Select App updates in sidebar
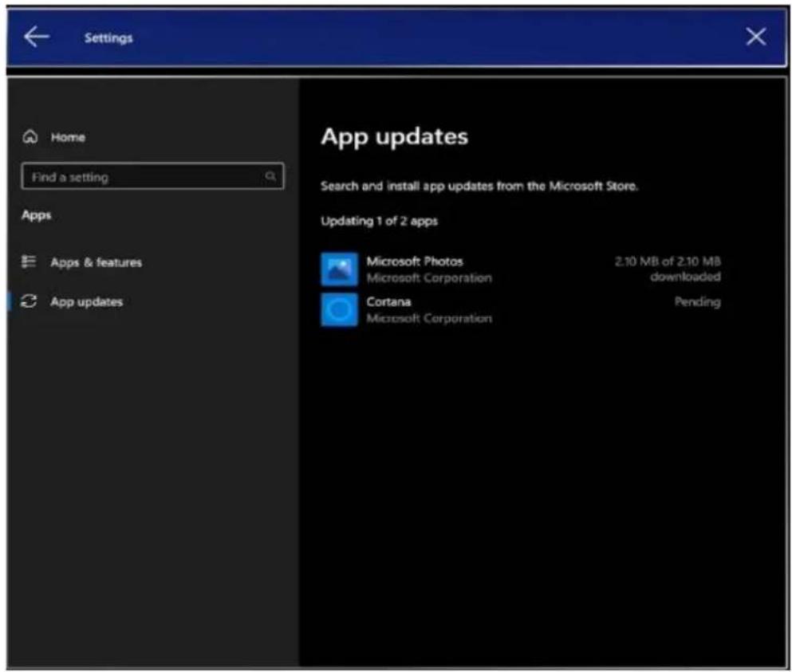Image resolution: width=792 pixels, height=672 pixels. pyautogui.click(x=73, y=301)
